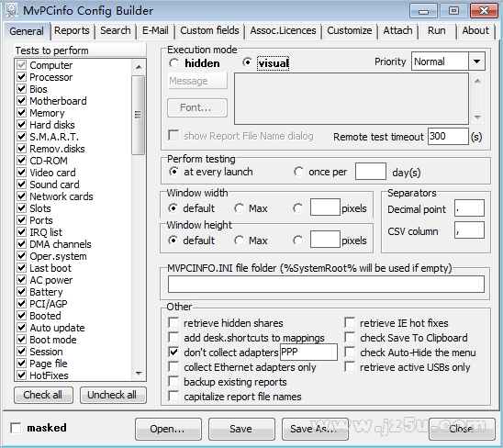503x448 pixels.
Task: Uncheck the Battery test
Action: click(21, 292)
